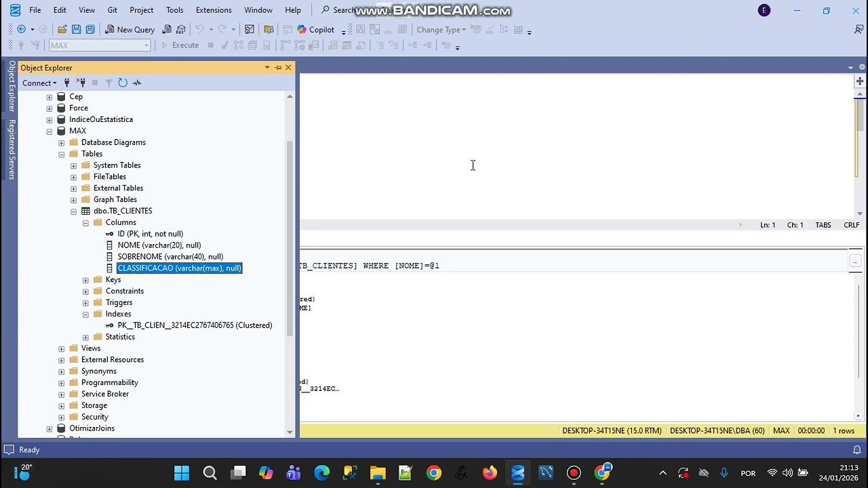Viewport: 868px width, 488px height.
Task: Click the Disconnect plug icon with red X
Action: [81, 83]
